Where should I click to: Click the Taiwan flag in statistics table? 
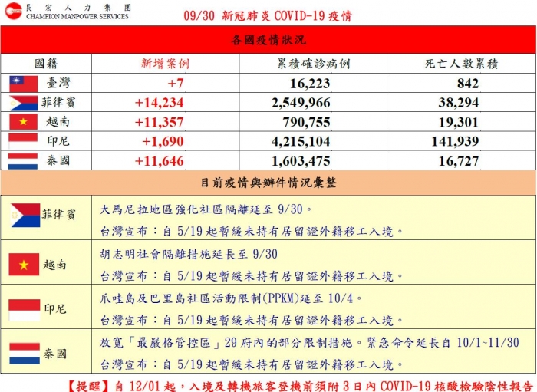tap(24, 84)
